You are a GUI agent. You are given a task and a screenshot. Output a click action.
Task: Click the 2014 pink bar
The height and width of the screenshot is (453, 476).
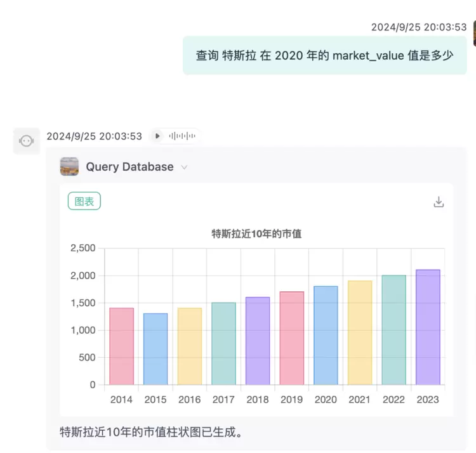coord(121,346)
